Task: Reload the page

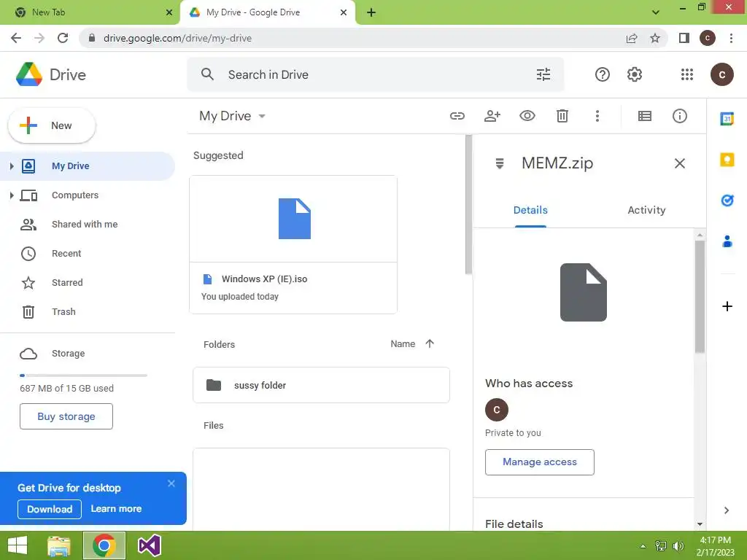Action: (63, 38)
